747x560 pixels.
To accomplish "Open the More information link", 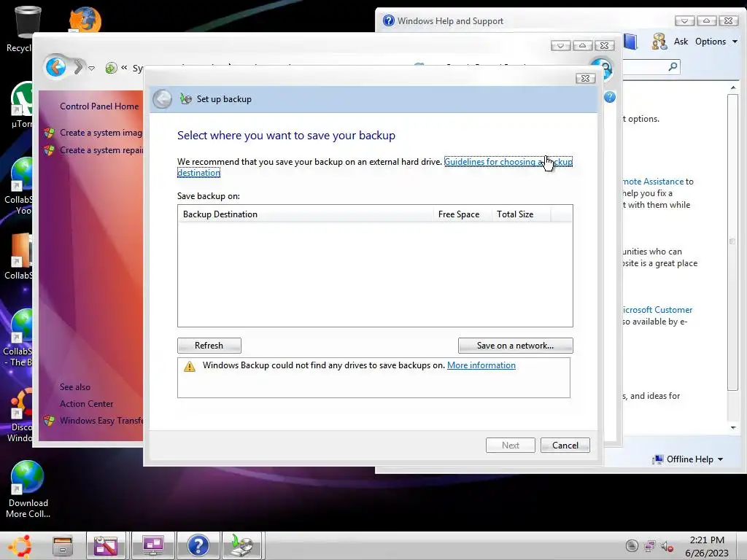I will coord(481,365).
